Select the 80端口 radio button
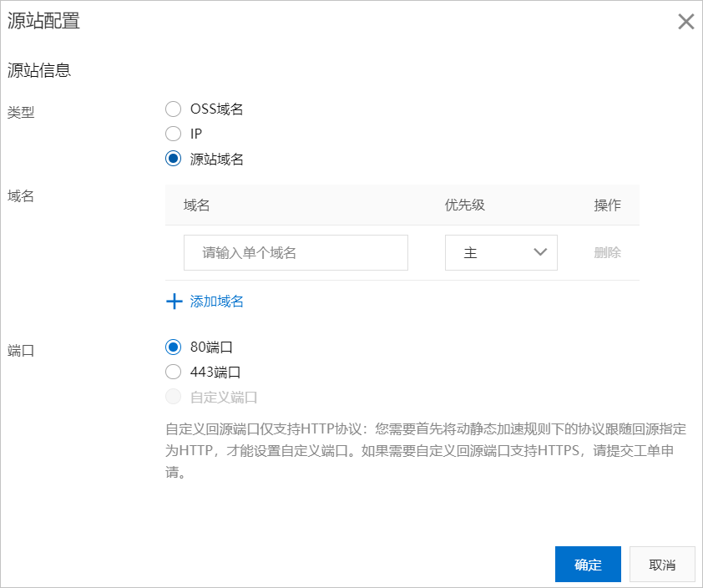The width and height of the screenshot is (703, 588). click(x=173, y=347)
